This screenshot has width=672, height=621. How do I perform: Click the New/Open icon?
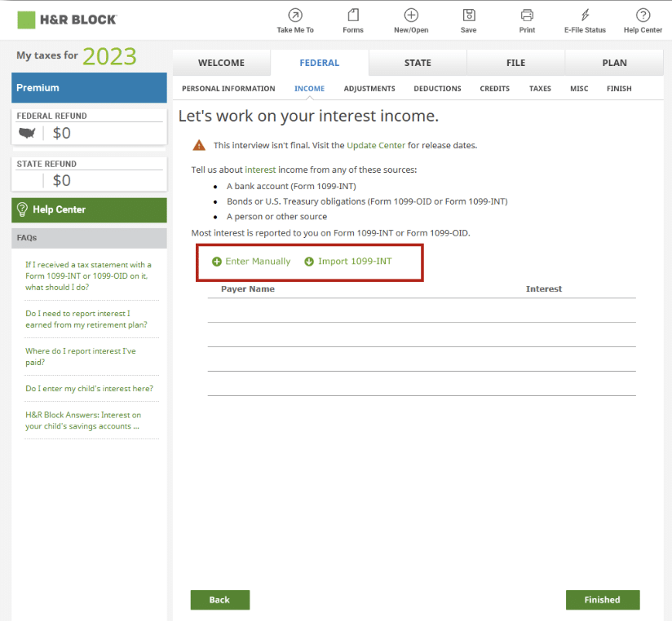tap(410, 20)
